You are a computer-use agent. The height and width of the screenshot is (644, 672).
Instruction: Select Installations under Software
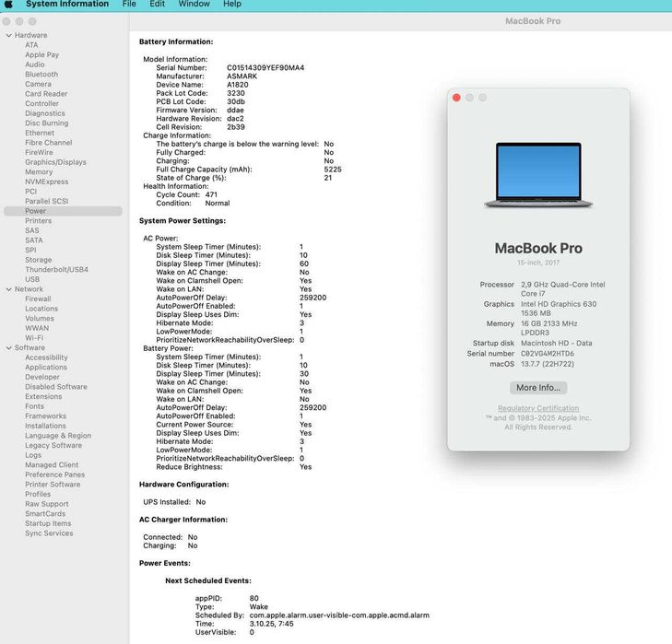pyautogui.click(x=45, y=426)
